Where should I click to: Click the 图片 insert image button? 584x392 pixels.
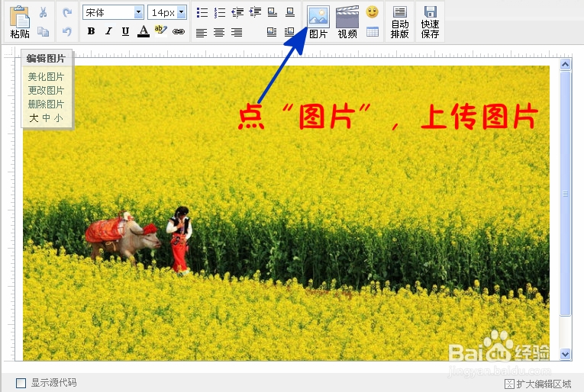click(x=318, y=22)
